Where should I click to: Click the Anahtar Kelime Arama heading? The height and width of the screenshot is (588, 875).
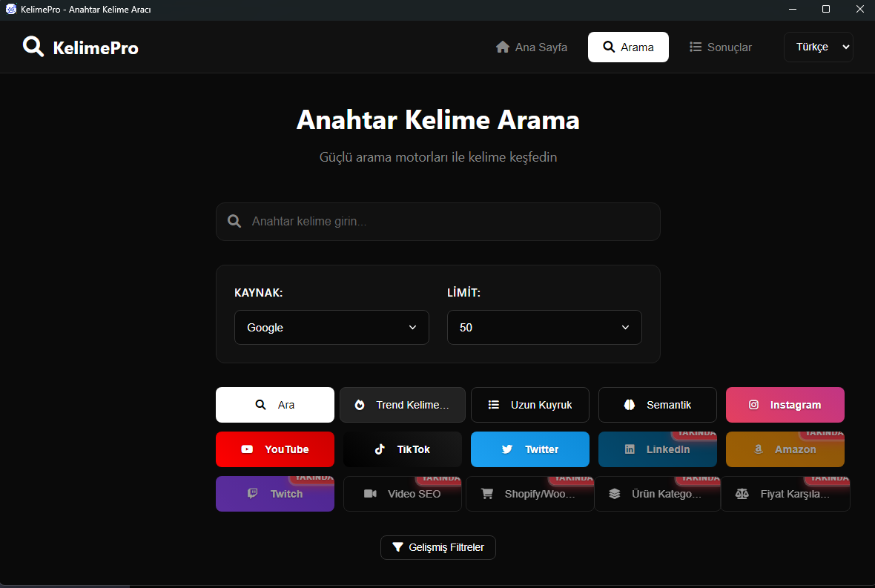[x=438, y=120]
